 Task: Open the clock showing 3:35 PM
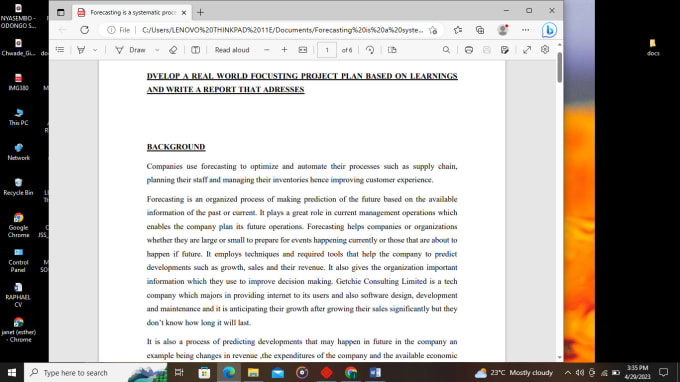pos(637,372)
